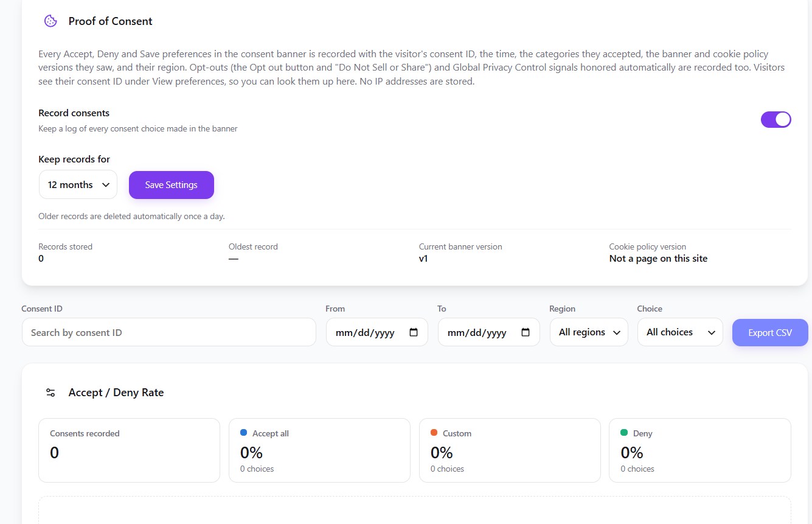The width and height of the screenshot is (812, 524).
Task: Click the orange Custom legend dot
Action: click(434, 433)
